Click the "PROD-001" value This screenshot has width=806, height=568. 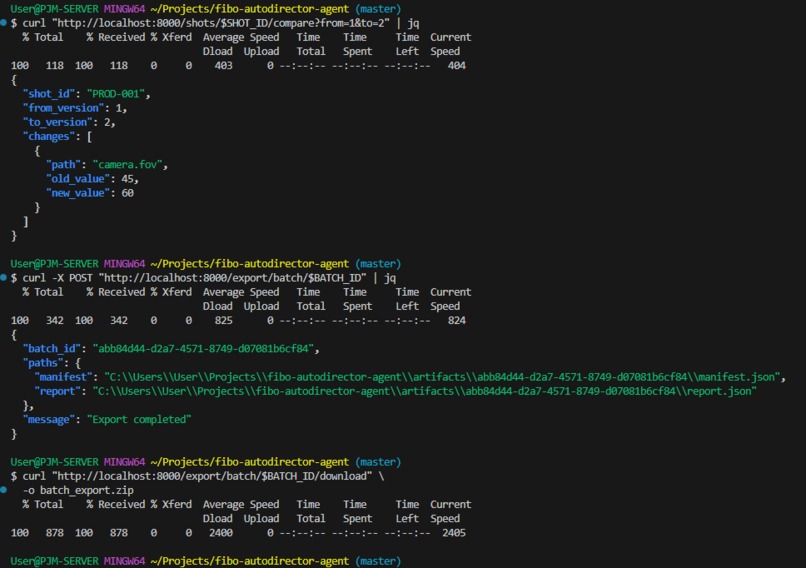[x=116, y=94]
